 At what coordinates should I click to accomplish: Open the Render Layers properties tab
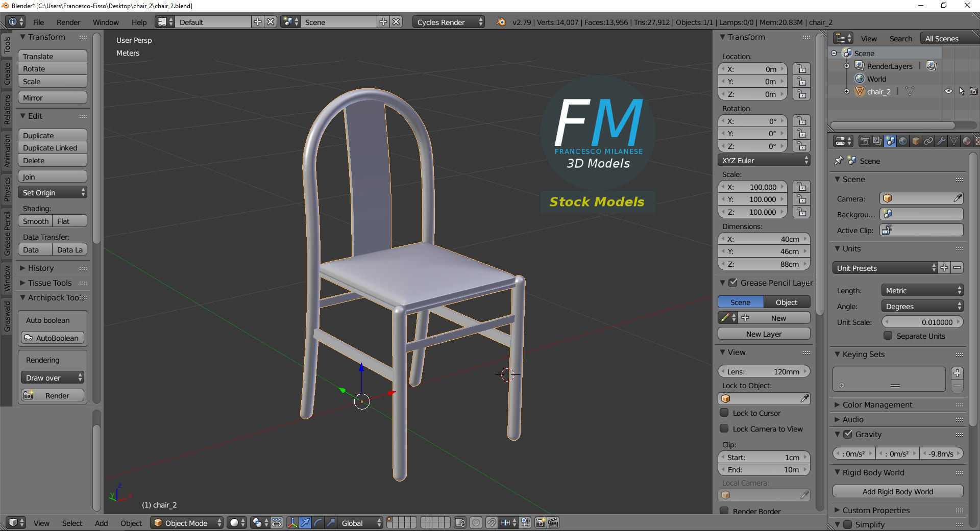877,141
